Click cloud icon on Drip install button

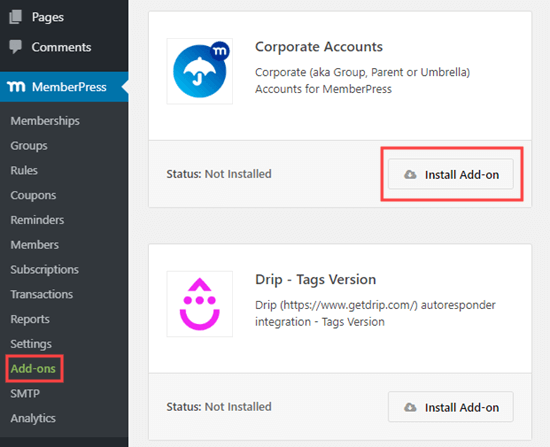click(410, 407)
